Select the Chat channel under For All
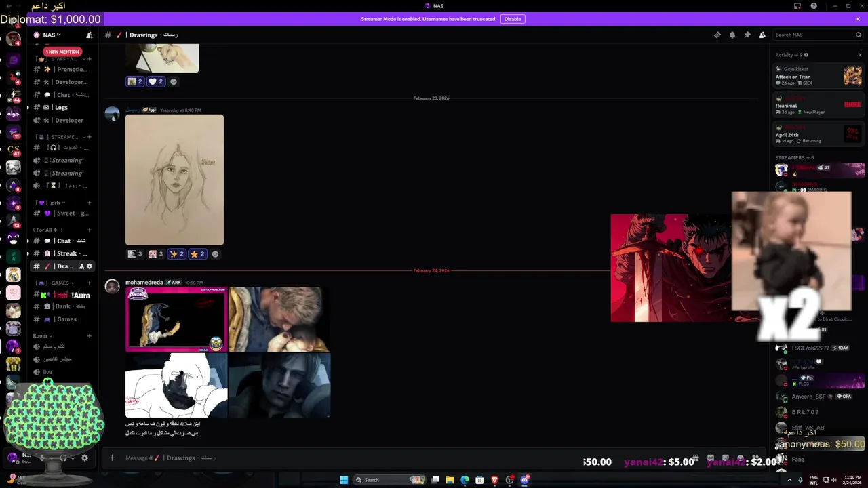This screenshot has width=868, height=488. 63,241
